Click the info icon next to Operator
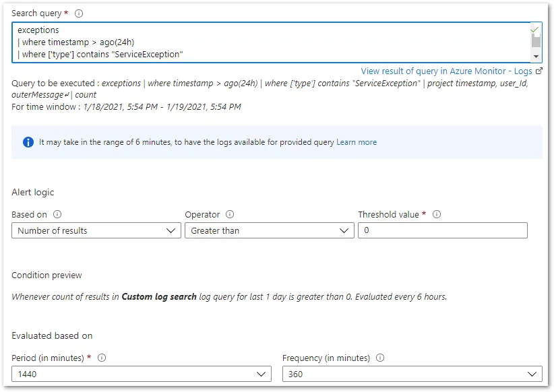The height and width of the screenshot is (392, 554). [230, 215]
